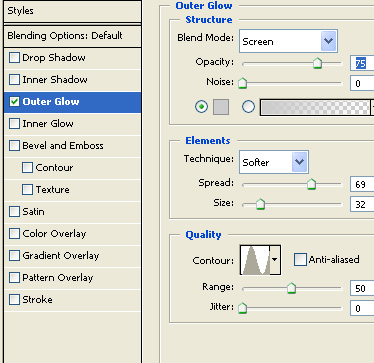This screenshot has height=363, width=374.
Task: Select the Gradient Overlay style row
Action: tap(73, 256)
